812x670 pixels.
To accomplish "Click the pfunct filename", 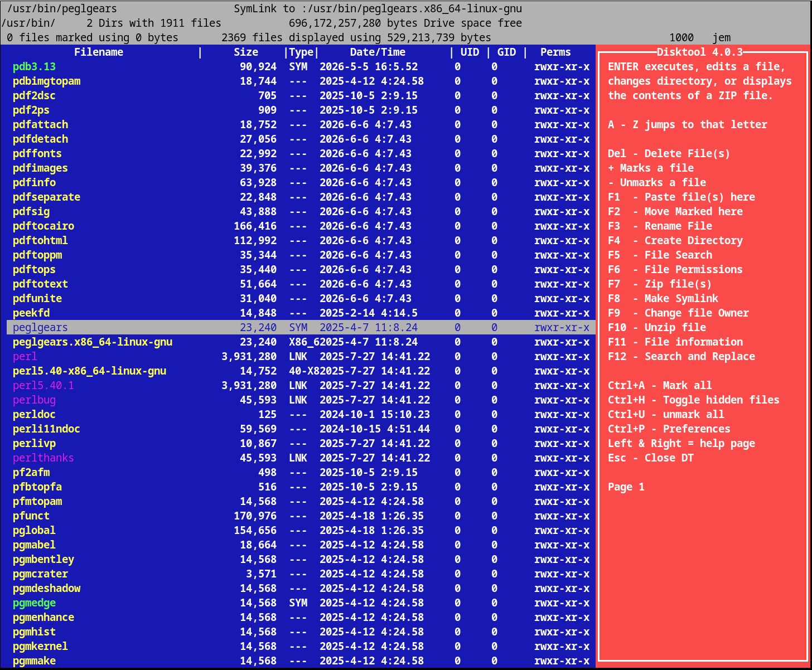I will pos(31,516).
